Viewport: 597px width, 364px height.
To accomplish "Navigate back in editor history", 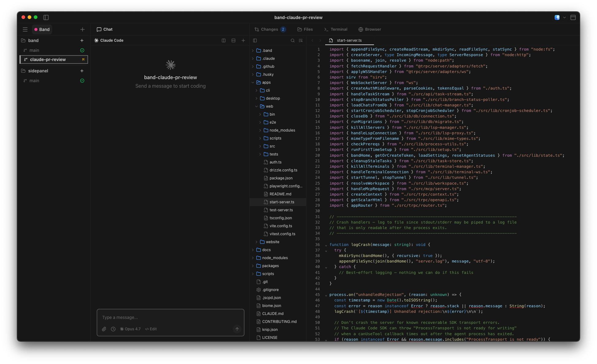I will point(312,40).
